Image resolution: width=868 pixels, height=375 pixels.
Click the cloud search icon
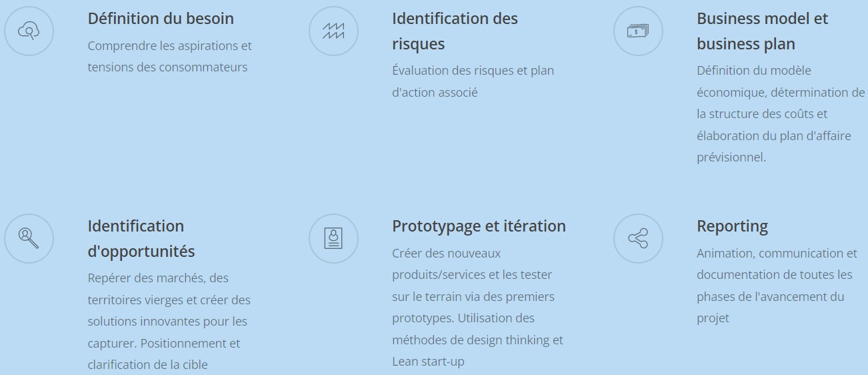(x=29, y=31)
